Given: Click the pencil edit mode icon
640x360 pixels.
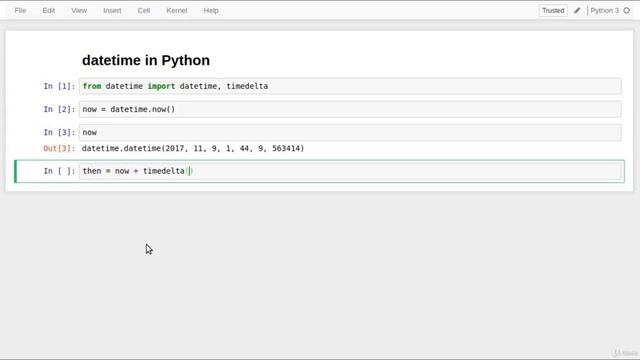Looking at the screenshot, I should tap(577, 11).
